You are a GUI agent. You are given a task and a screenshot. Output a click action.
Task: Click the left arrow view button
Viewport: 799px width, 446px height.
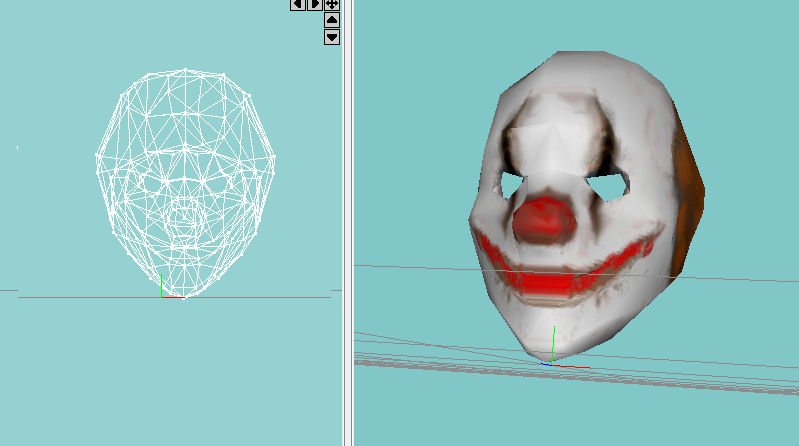298,4
